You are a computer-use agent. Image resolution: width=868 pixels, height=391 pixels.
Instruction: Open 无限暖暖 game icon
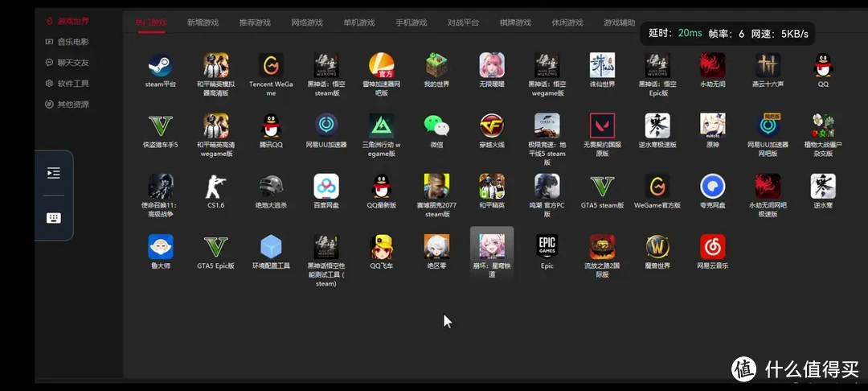pos(492,65)
